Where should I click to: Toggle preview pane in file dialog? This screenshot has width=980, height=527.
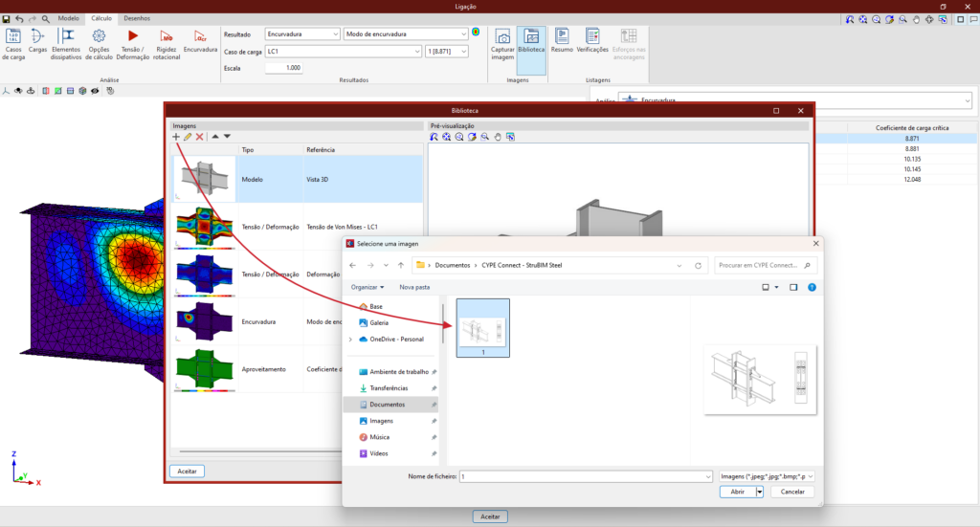793,287
